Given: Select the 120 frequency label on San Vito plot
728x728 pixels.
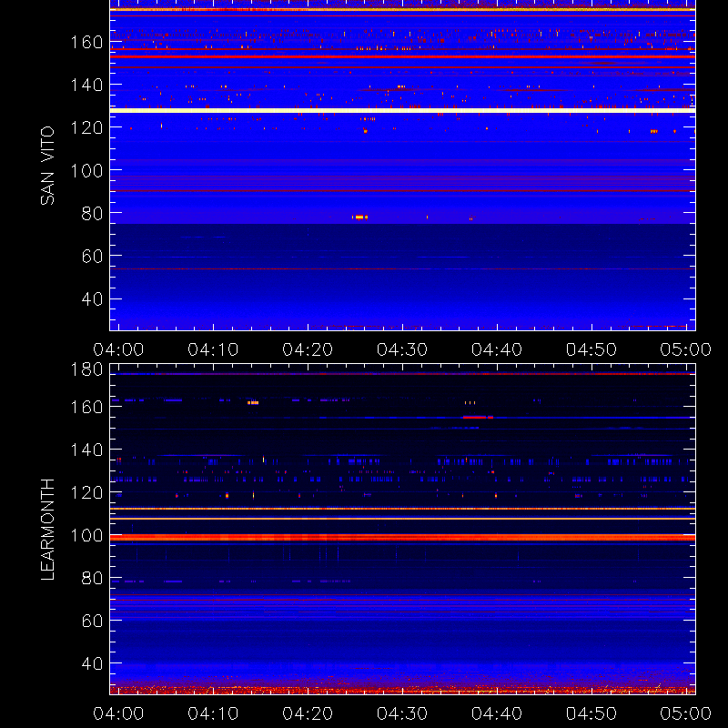Looking at the screenshot, I should point(86,127).
